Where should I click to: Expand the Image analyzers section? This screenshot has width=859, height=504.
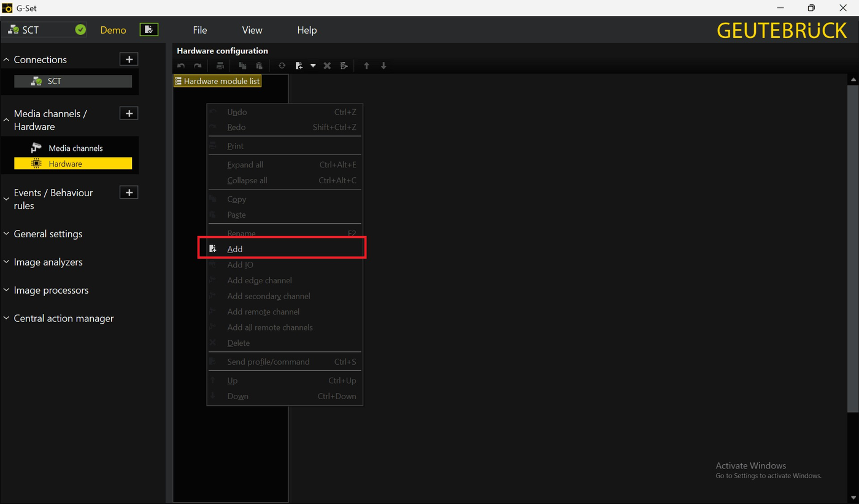[48, 262]
